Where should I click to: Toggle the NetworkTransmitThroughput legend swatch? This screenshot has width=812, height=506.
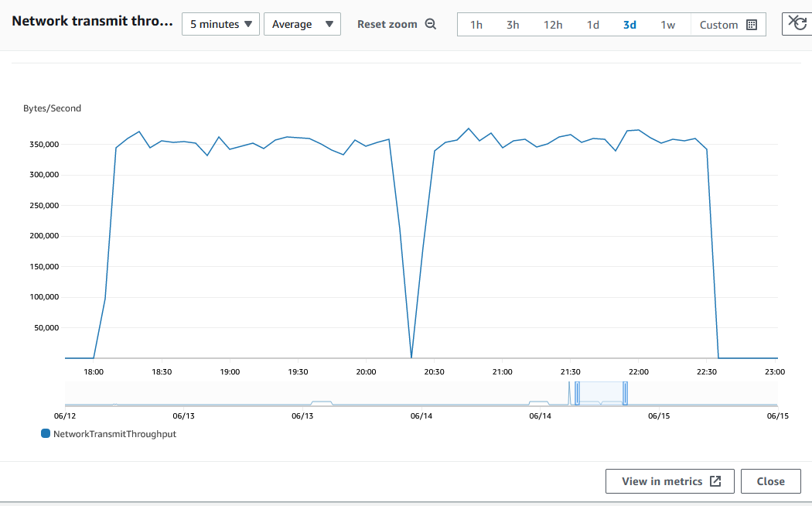click(x=46, y=433)
